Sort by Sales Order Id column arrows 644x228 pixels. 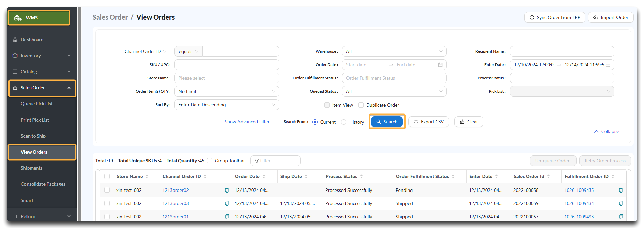coord(548,176)
